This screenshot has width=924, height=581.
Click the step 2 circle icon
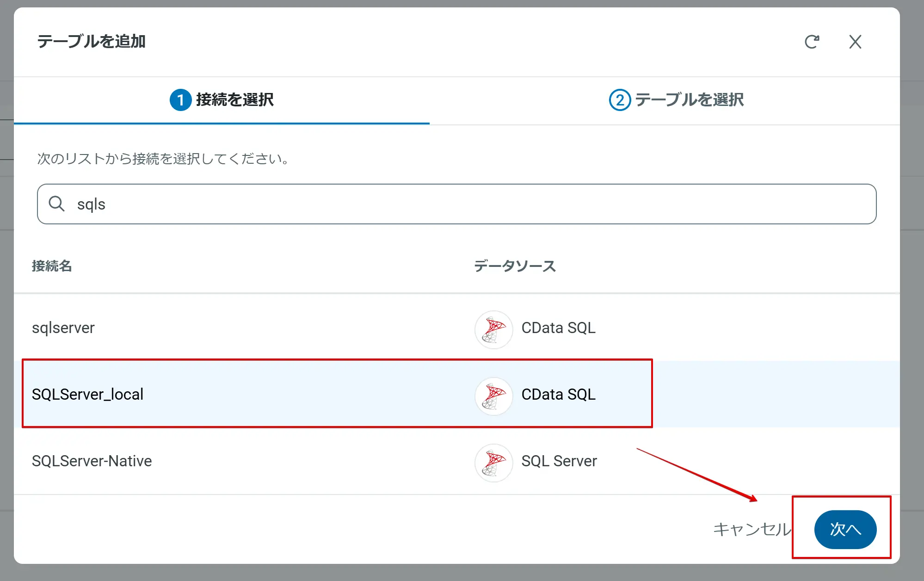pos(620,100)
